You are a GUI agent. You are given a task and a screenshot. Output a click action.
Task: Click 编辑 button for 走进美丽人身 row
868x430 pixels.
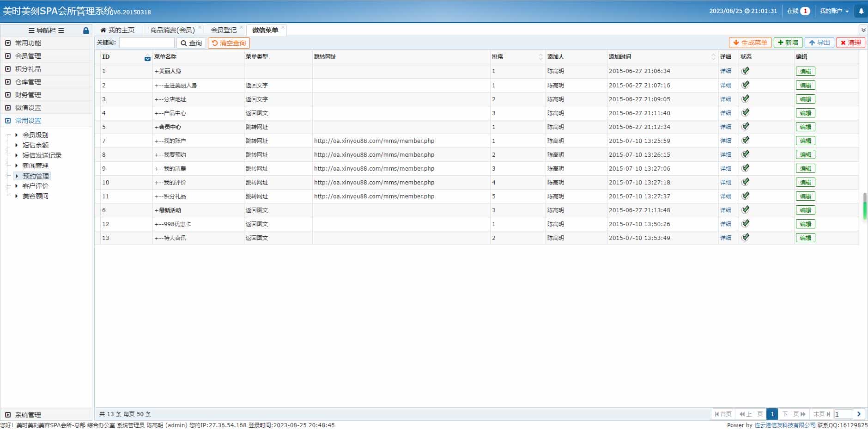(x=805, y=85)
